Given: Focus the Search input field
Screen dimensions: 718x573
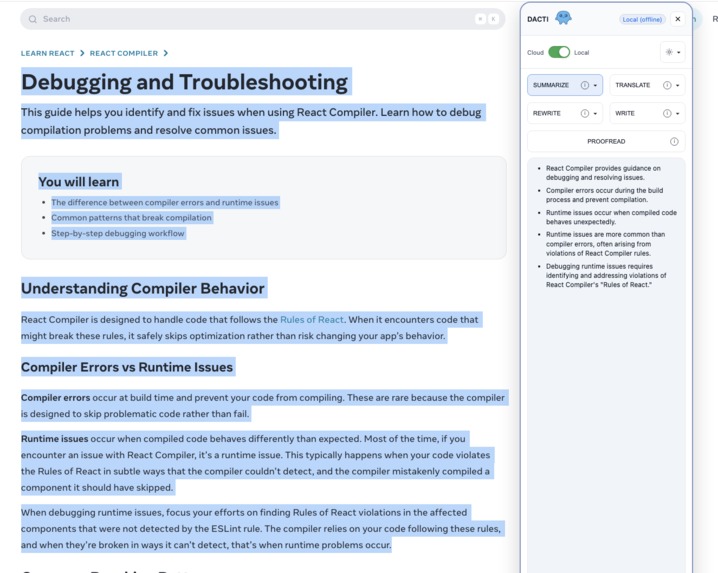Looking at the screenshot, I should [x=262, y=19].
